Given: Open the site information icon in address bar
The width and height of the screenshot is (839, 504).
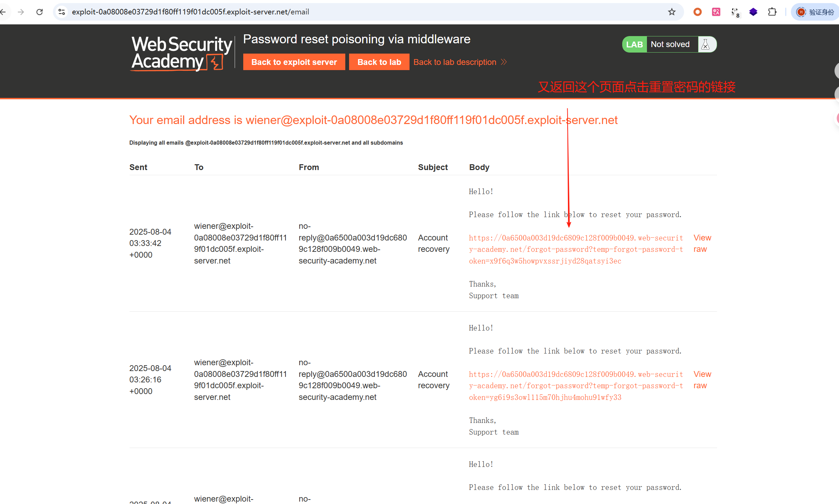Looking at the screenshot, I should (x=62, y=12).
